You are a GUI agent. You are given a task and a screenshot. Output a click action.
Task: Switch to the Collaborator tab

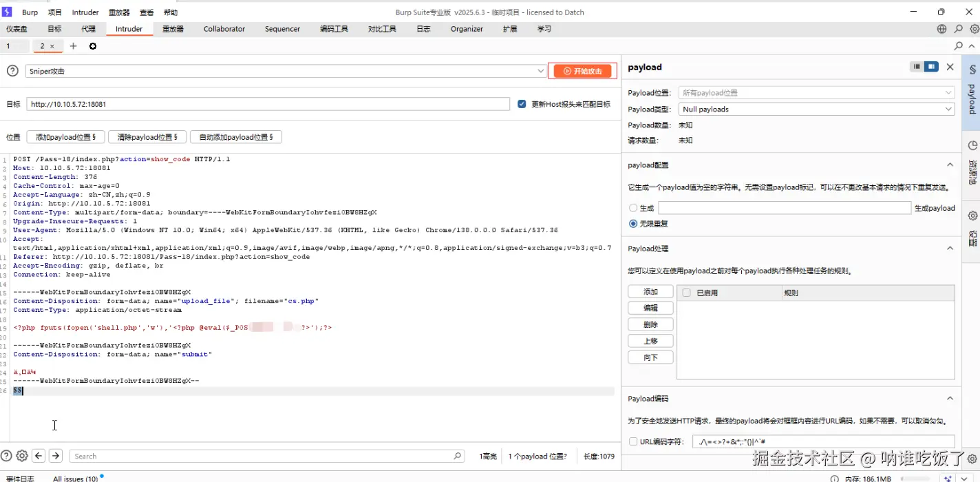(x=224, y=29)
